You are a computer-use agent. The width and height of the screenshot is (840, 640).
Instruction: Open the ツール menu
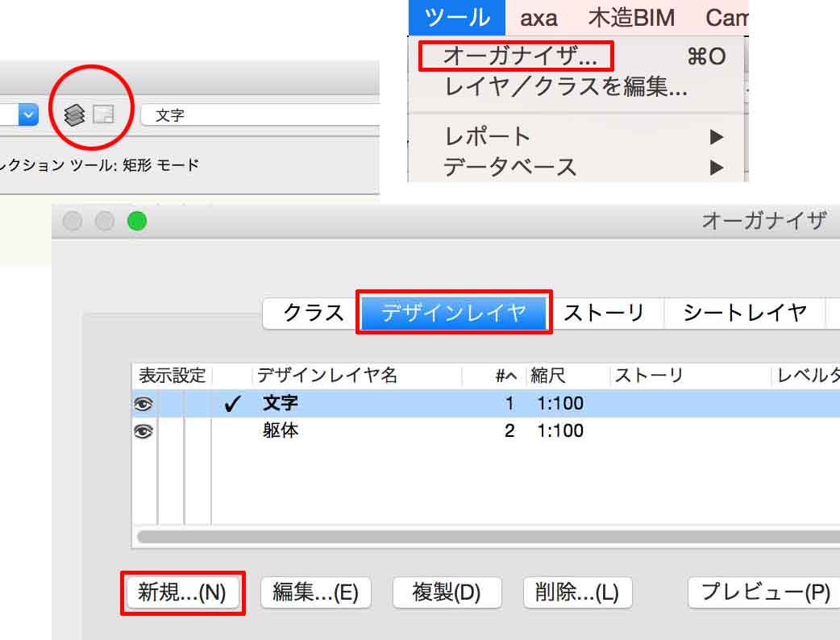(456, 17)
